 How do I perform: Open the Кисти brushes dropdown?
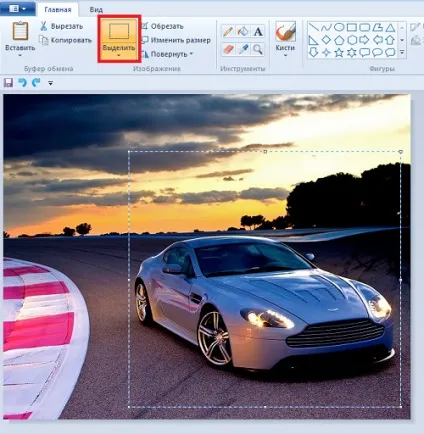pyautogui.click(x=285, y=55)
